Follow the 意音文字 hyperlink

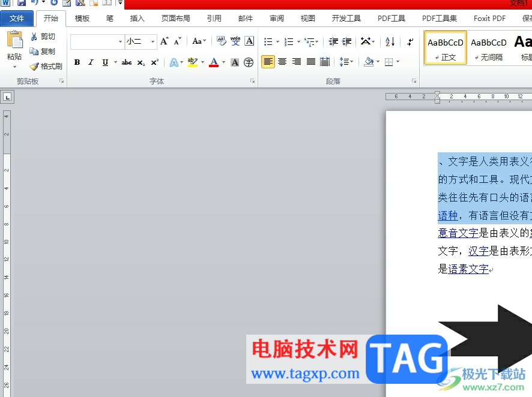pos(458,233)
